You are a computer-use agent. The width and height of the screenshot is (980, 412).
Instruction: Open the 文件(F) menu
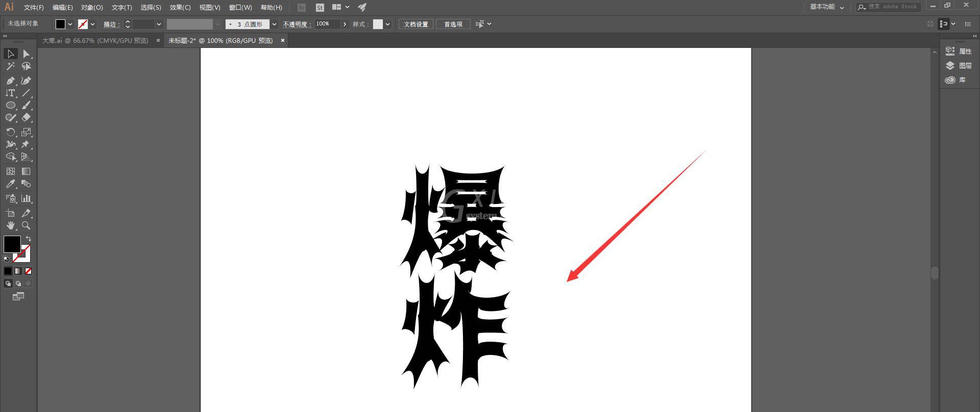point(34,7)
